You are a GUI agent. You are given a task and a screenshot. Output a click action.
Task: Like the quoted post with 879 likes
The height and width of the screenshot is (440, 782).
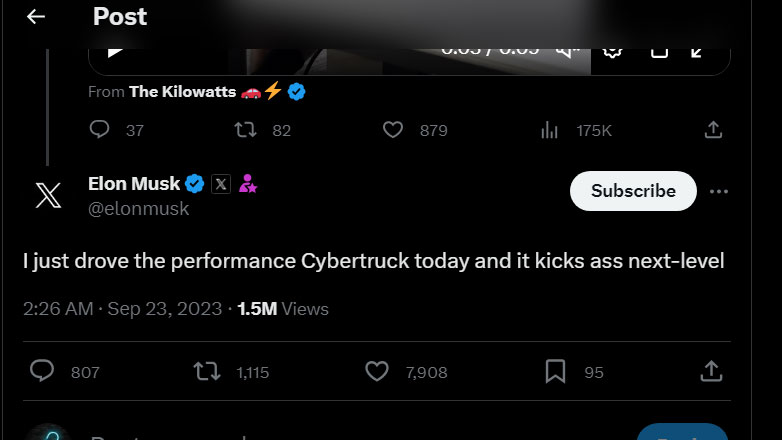[x=393, y=130]
